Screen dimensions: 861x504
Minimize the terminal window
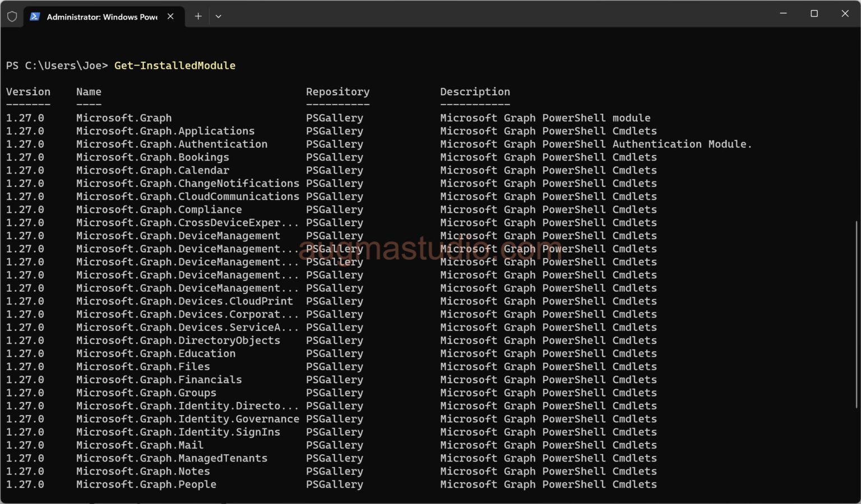click(x=783, y=13)
